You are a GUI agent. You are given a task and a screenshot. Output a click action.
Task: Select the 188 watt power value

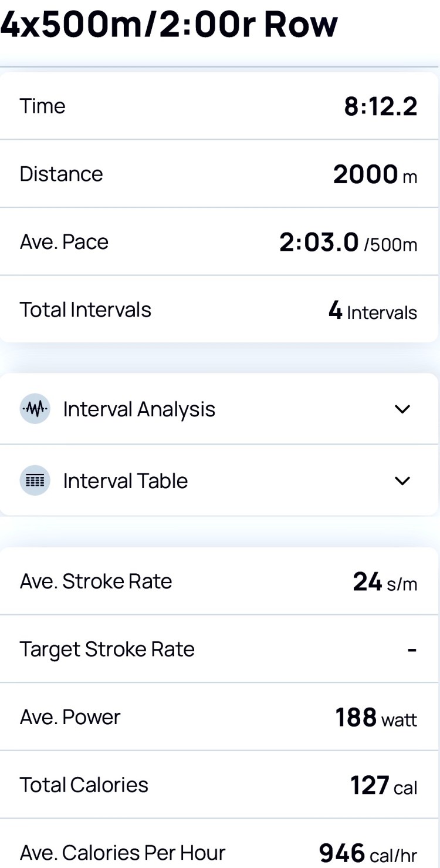click(x=376, y=717)
